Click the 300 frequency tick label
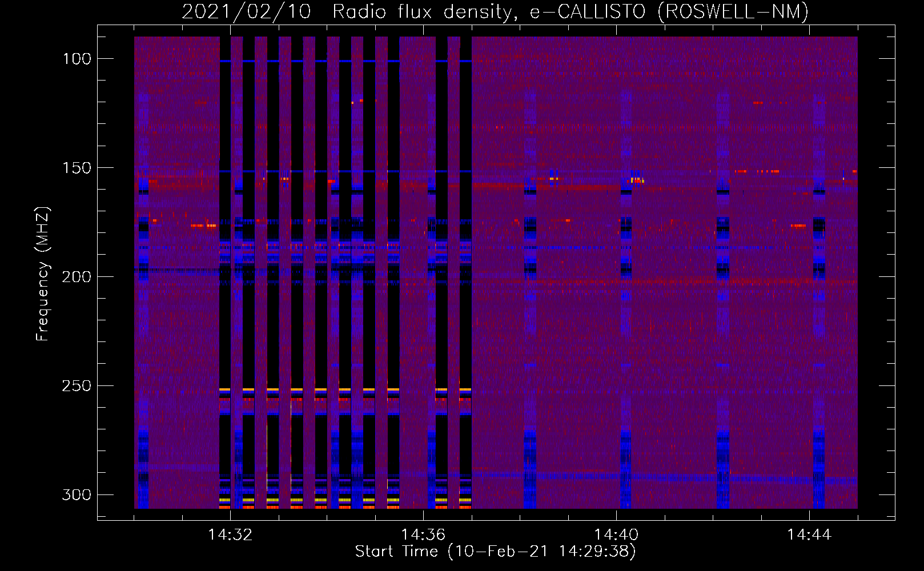924x571 pixels. pos(77,494)
